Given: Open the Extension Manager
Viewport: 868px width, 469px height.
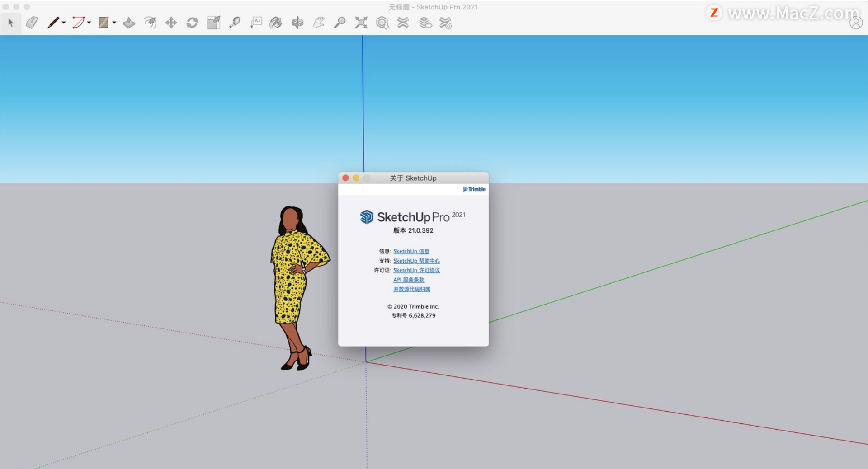Looking at the screenshot, I should 446,23.
